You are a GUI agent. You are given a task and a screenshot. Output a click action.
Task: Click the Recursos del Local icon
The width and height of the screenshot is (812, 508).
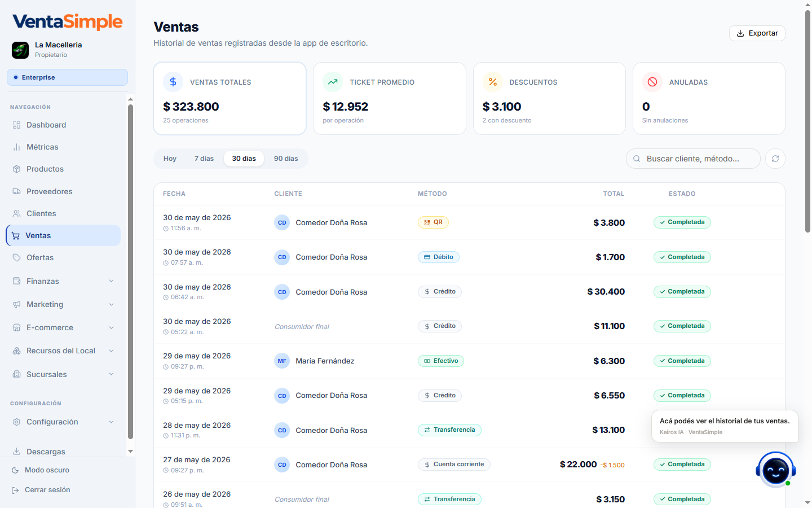click(x=16, y=351)
